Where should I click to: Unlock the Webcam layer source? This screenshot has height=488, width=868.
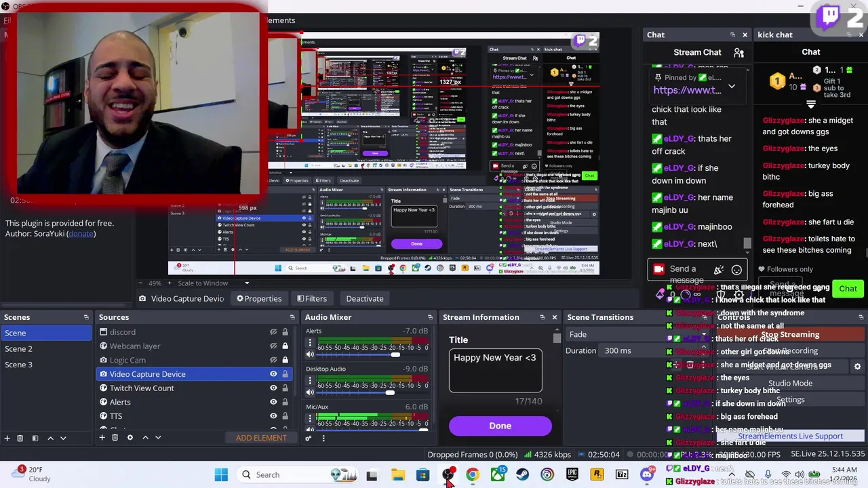point(285,346)
